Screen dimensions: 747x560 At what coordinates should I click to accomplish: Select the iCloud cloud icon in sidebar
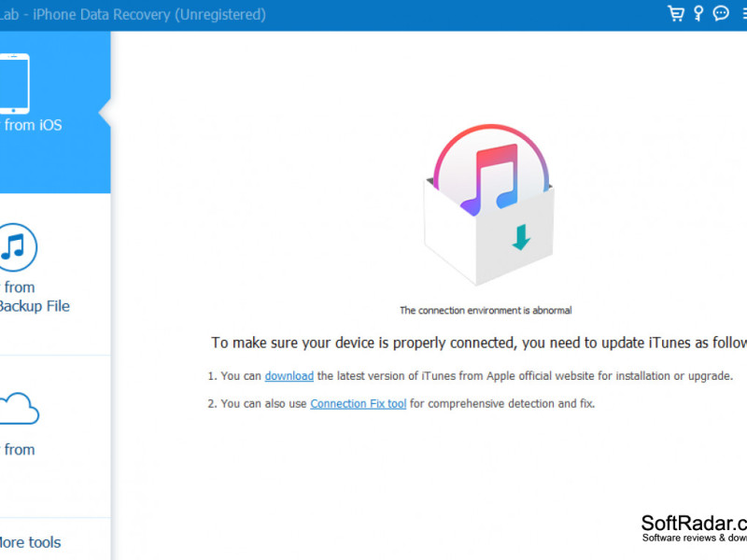coord(19,409)
